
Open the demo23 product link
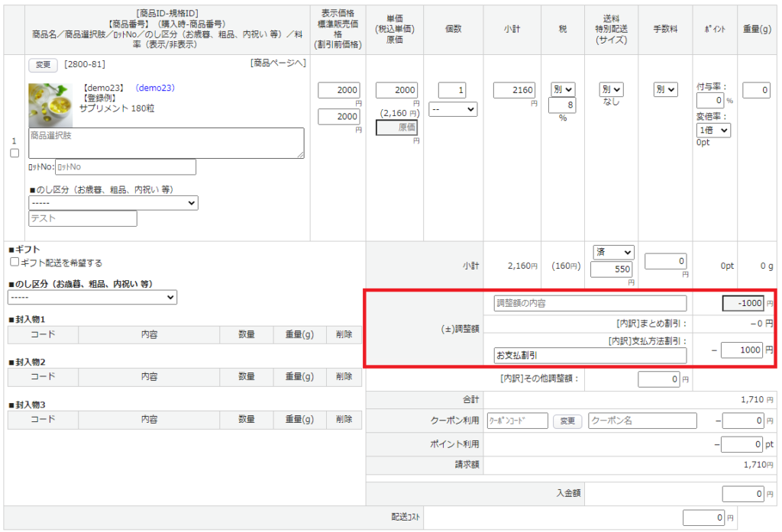click(155, 88)
